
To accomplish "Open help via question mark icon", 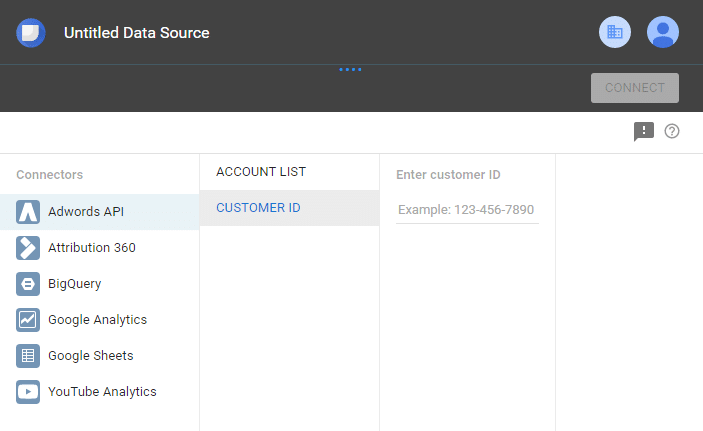I will (x=672, y=131).
